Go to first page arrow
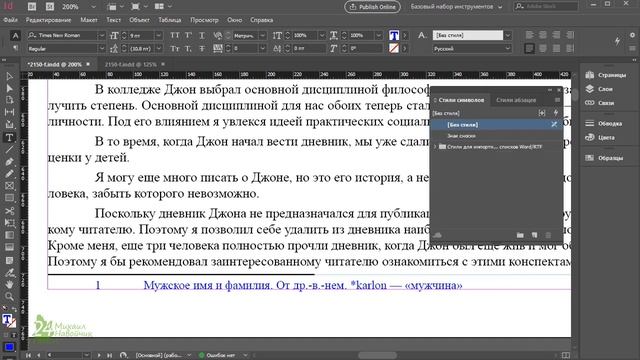The image size is (640, 360). [x=28, y=355]
